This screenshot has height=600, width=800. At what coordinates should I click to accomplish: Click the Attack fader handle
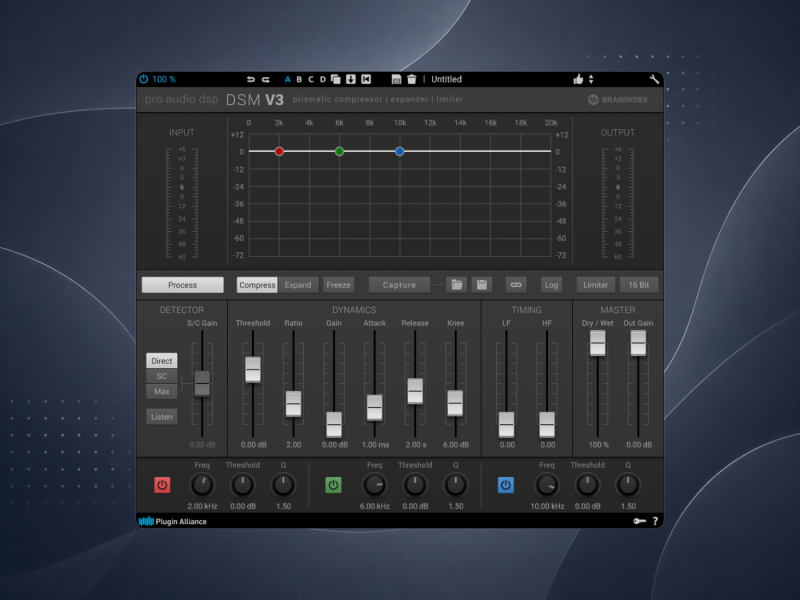pyautogui.click(x=374, y=408)
